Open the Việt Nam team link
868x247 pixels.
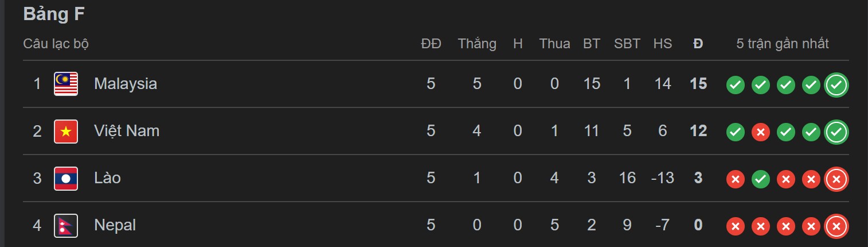(x=126, y=131)
